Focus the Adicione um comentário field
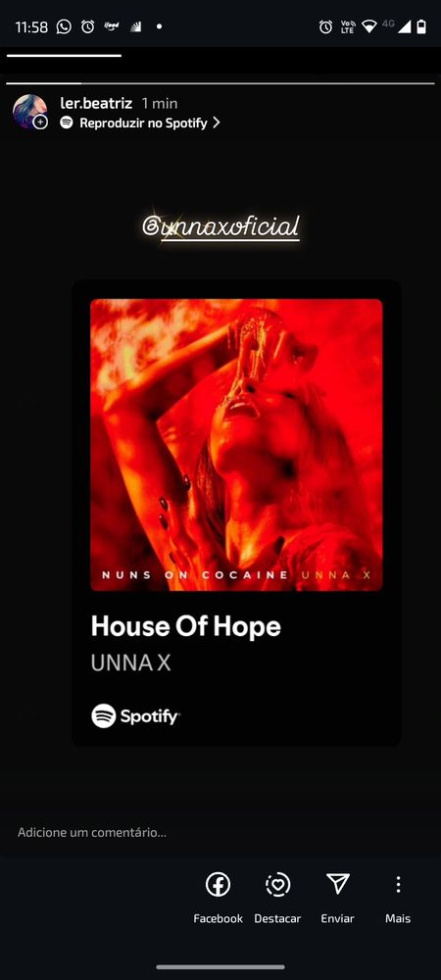This screenshot has height=980, width=441. 220,832
